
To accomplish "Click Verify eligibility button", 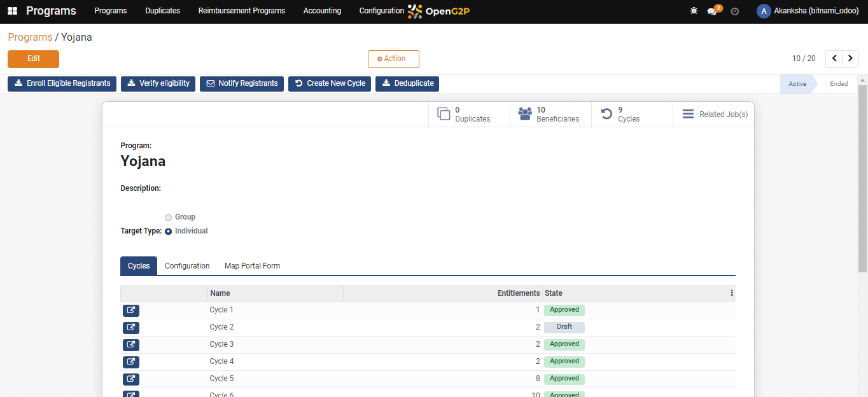I will pyautogui.click(x=158, y=84).
